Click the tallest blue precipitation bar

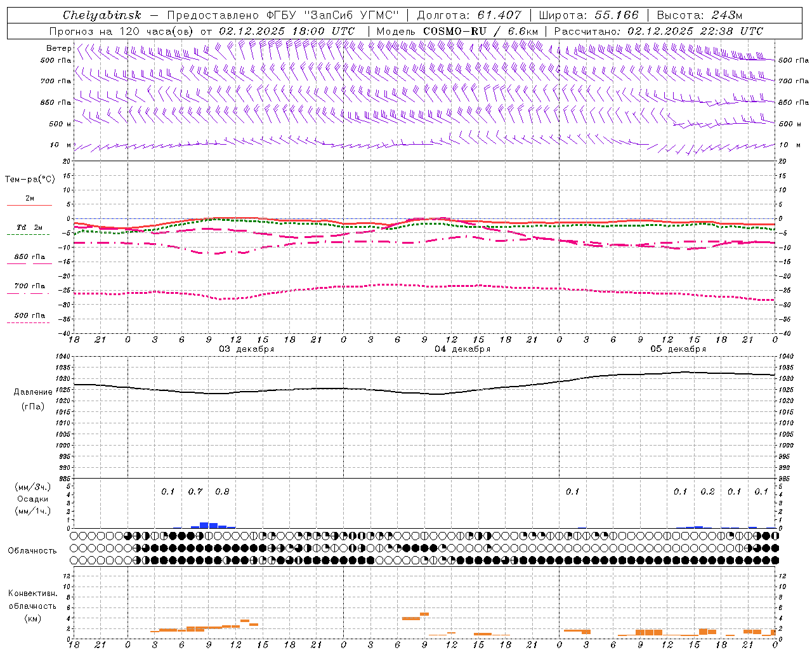(x=204, y=525)
